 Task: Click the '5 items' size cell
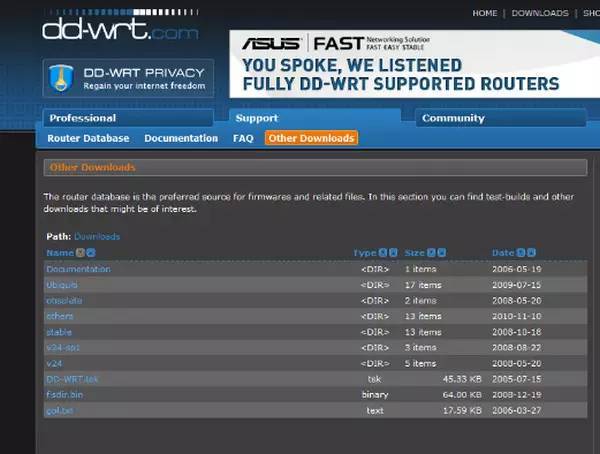click(421, 363)
